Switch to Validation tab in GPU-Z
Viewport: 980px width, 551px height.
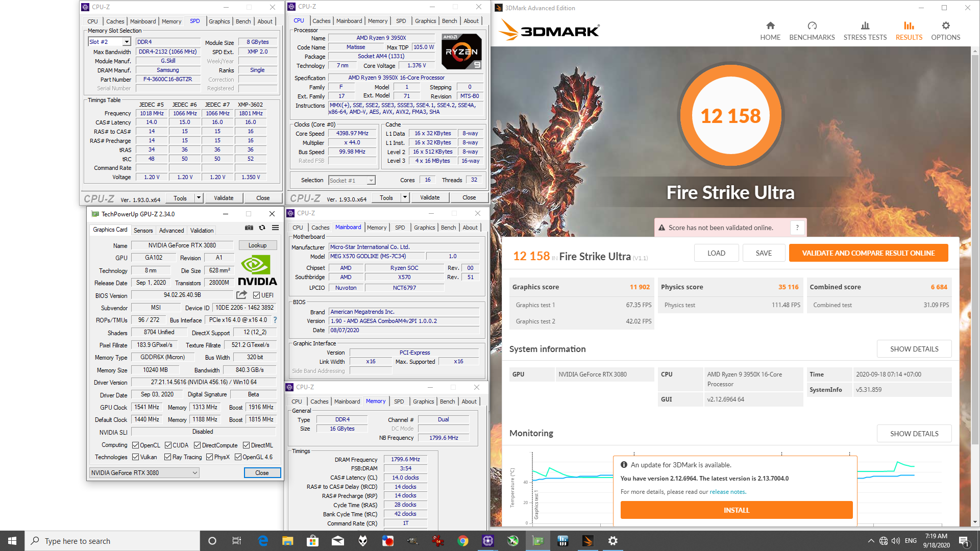click(202, 230)
